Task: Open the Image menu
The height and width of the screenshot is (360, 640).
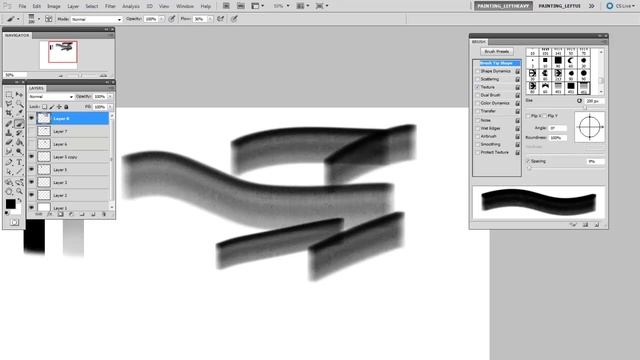Action: pos(54,6)
